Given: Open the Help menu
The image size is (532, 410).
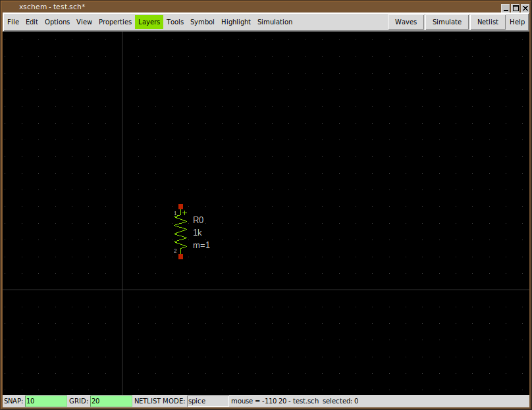Looking at the screenshot, I should pos(517,22).
